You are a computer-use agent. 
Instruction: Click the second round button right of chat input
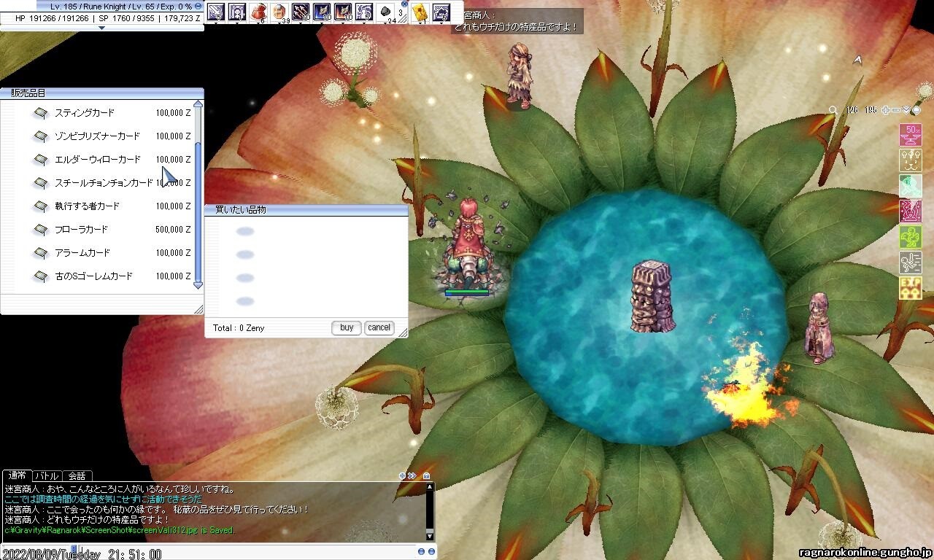[x=431, y=553]
